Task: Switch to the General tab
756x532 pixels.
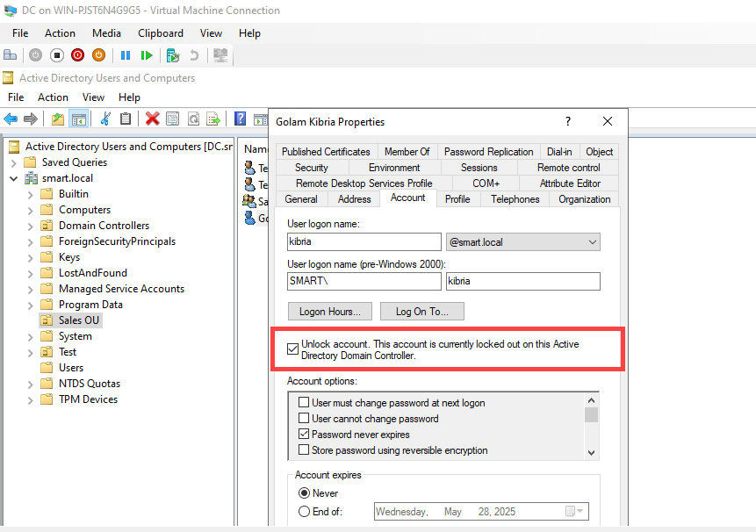Action: tap(301, 199)
